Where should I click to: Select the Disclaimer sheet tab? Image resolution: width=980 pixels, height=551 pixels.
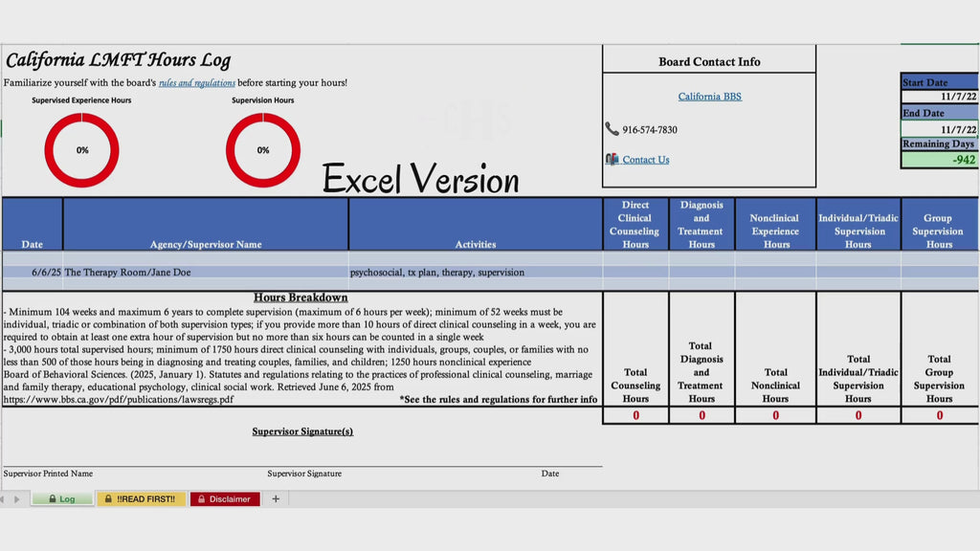click(x=225, y=498)
